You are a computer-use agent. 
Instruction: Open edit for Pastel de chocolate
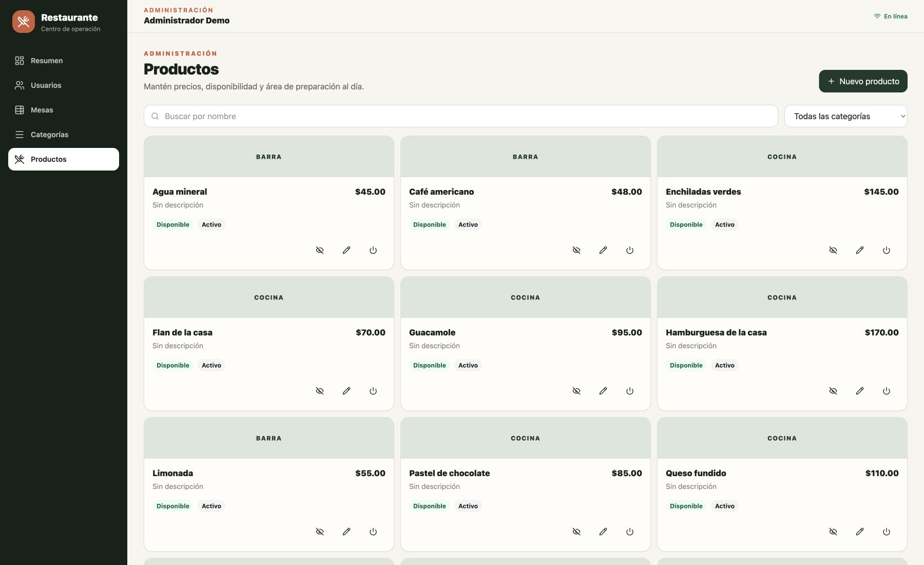click(603, 532)
